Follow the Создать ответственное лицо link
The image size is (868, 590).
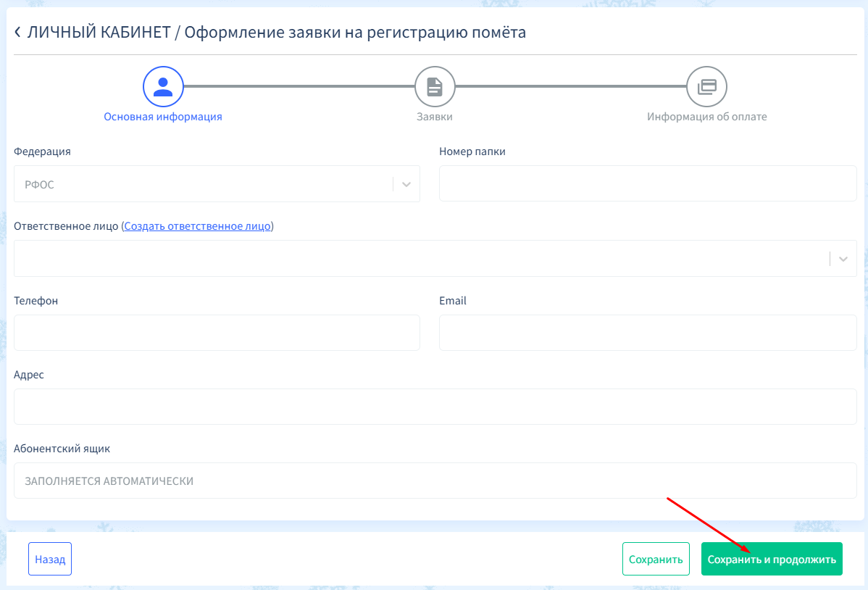tap(198, 226)
